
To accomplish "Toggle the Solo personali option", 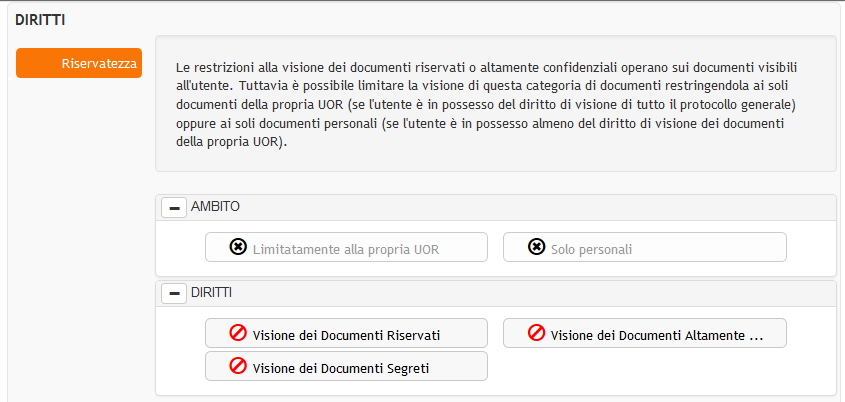I will 644,247.
